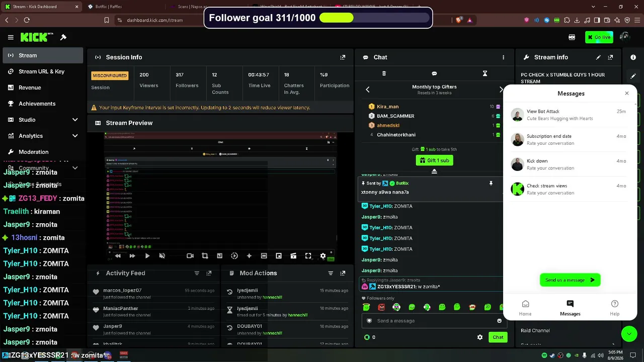Pop out the Session Info panel
The width and height of the screenshot is (644, 362).
click(x=343, y=57)
